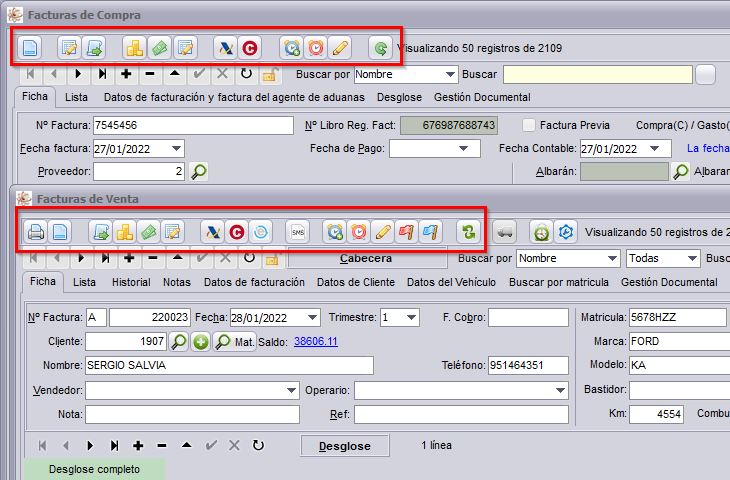730x480 pixels.
Task: Open the Fecha Contable date dropdown
Action: [x=655, y=149]
